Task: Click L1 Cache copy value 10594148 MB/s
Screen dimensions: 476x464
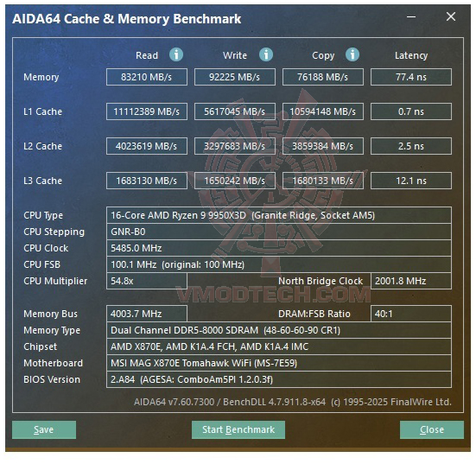Action: 323,111
